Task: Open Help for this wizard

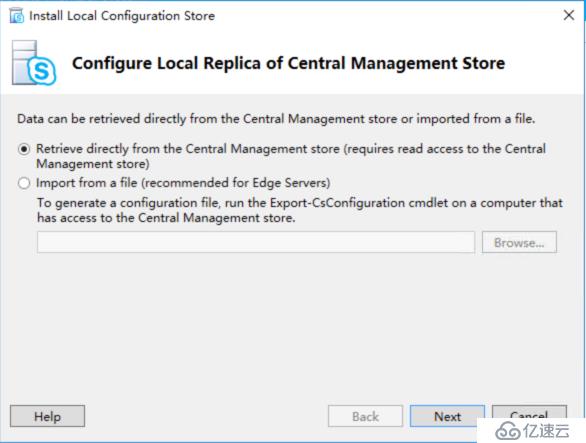Action: click(47, 416)
